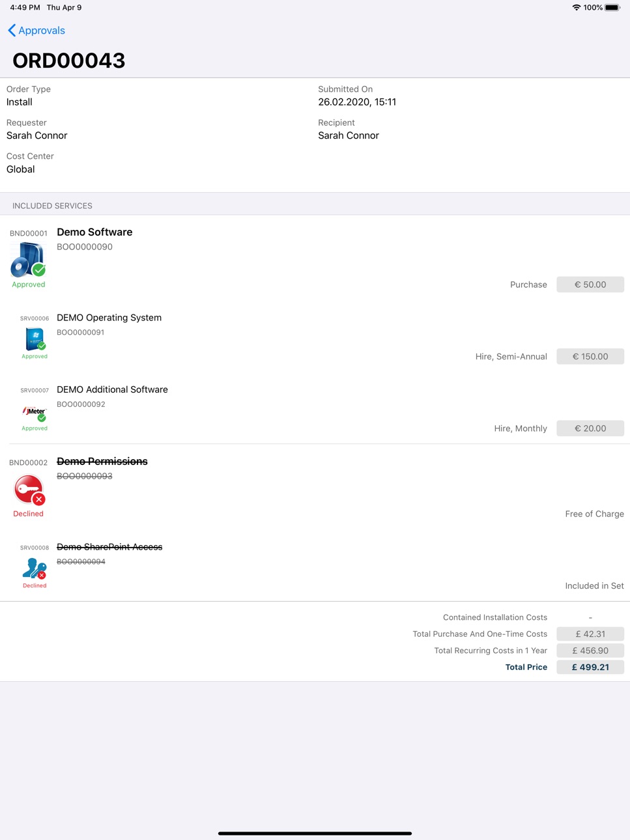The height and width of the screenshot is (840, 630).
Task: Select the € 20.00 monthly price
Action: point(590,428)
